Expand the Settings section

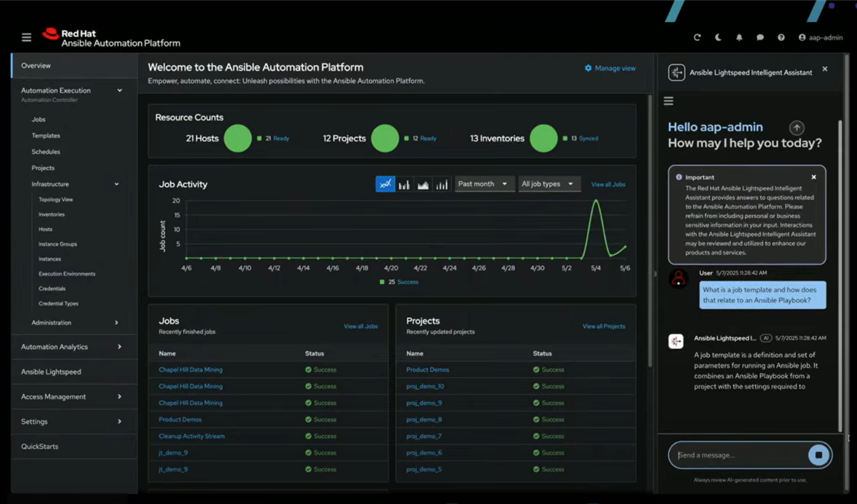(119, 422)
